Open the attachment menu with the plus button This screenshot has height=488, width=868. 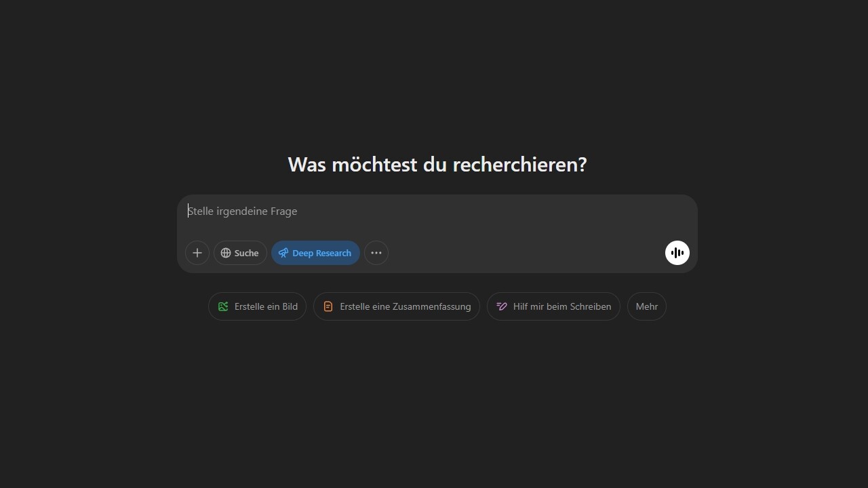pos(197,253)
